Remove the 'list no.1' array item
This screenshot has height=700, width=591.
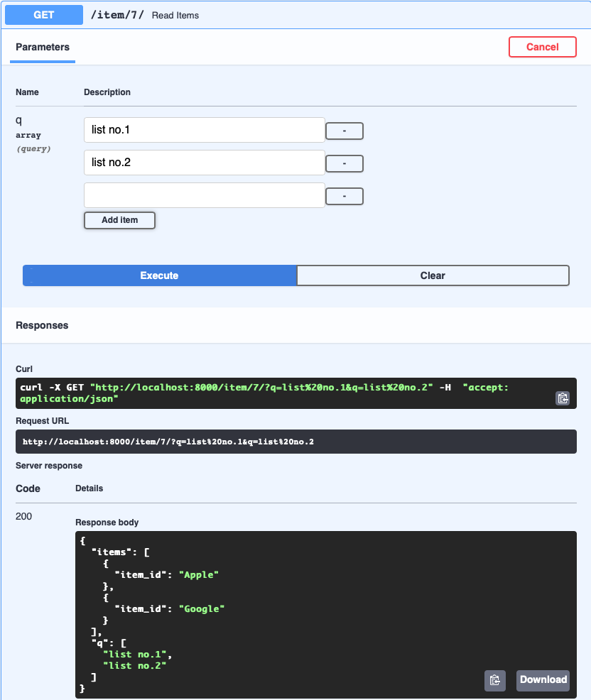click(344, 131)
